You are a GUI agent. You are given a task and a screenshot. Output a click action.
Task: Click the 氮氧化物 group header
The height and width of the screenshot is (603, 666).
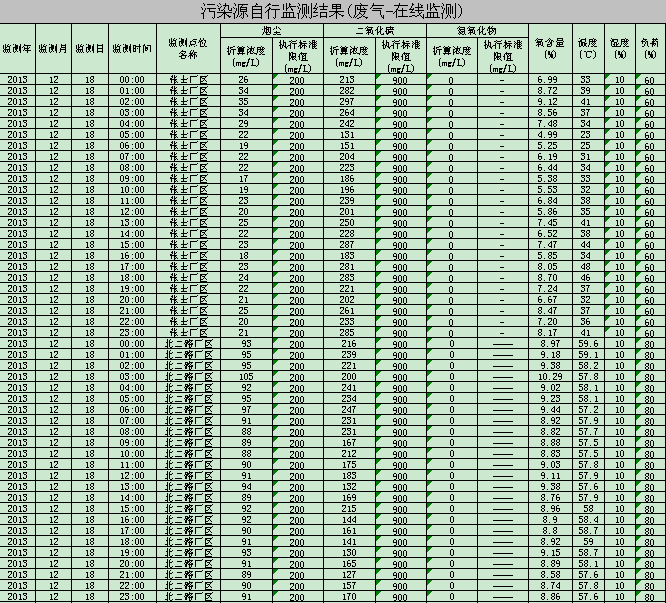coord(477,31)
